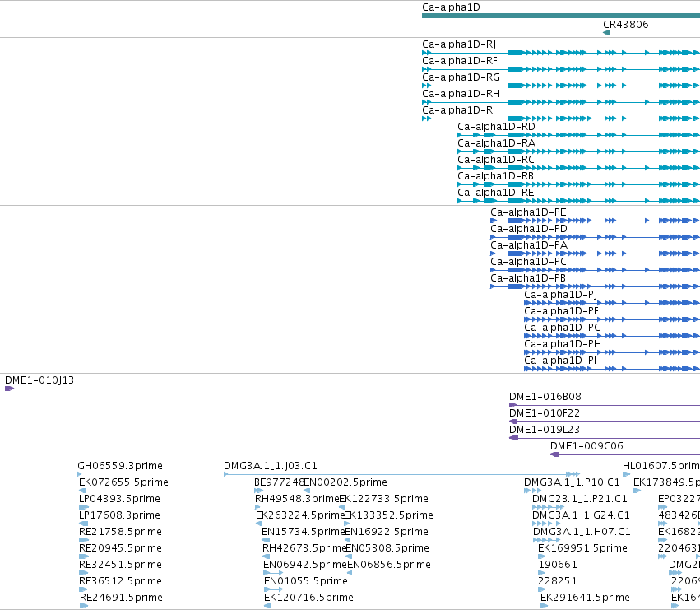Click the RE36512.5prime EST label

pos(120,582)
